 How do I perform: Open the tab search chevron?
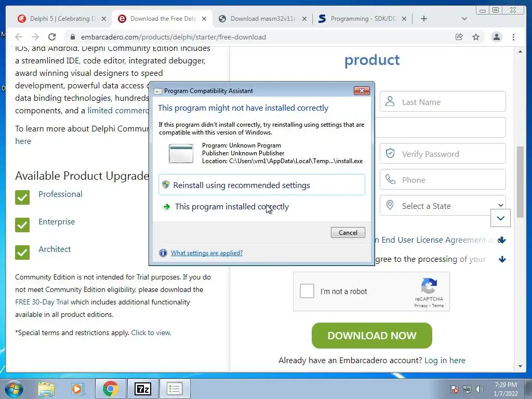coord(464,19)
